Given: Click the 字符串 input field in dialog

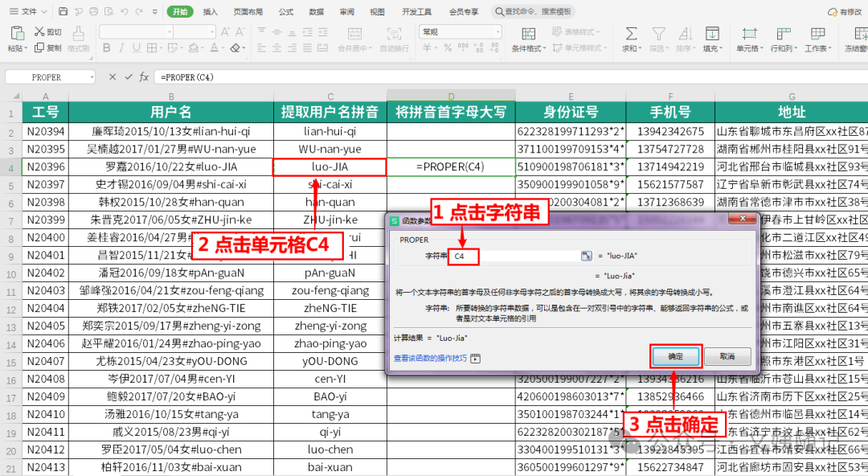Looking at the screenshot, I should (515, 256).
